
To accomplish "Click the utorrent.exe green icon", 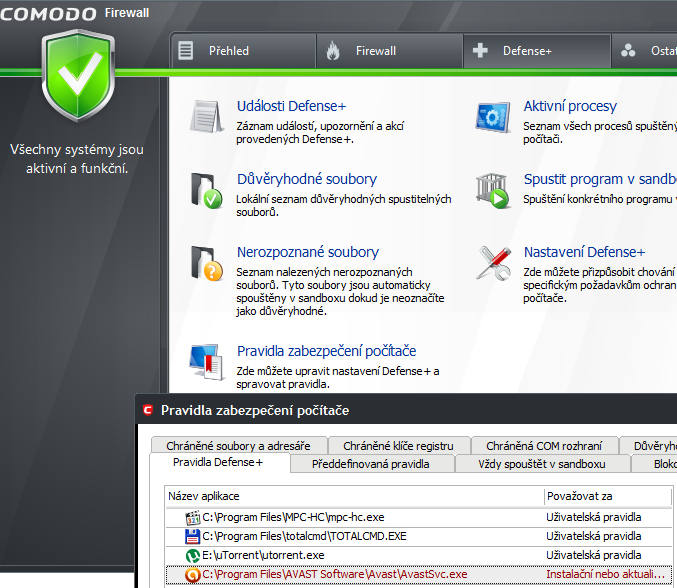I will pyautogui.click(x=193, y=555).
